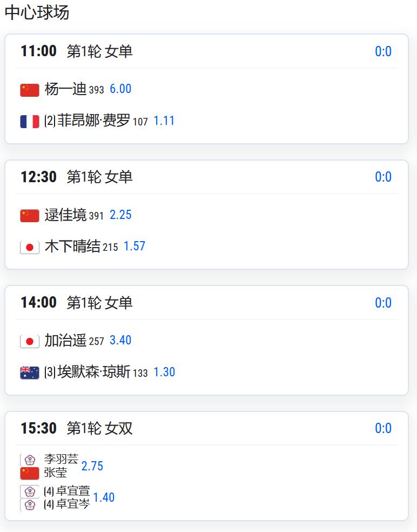Click China flag beside 逯佳境

tap(30, 216)
